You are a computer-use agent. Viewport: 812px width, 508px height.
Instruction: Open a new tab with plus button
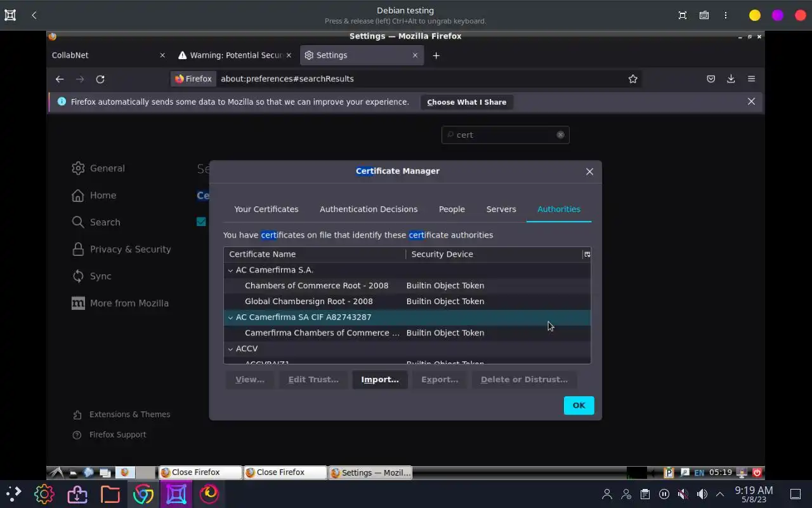(436, 55)
